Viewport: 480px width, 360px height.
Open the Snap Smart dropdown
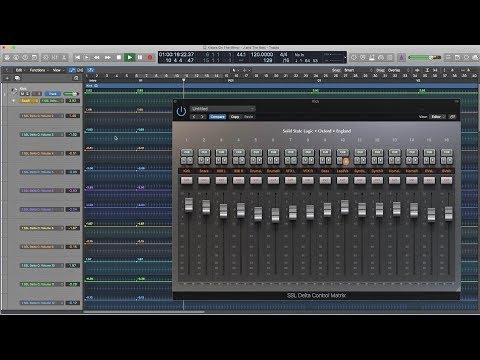(x=358, y=70)
